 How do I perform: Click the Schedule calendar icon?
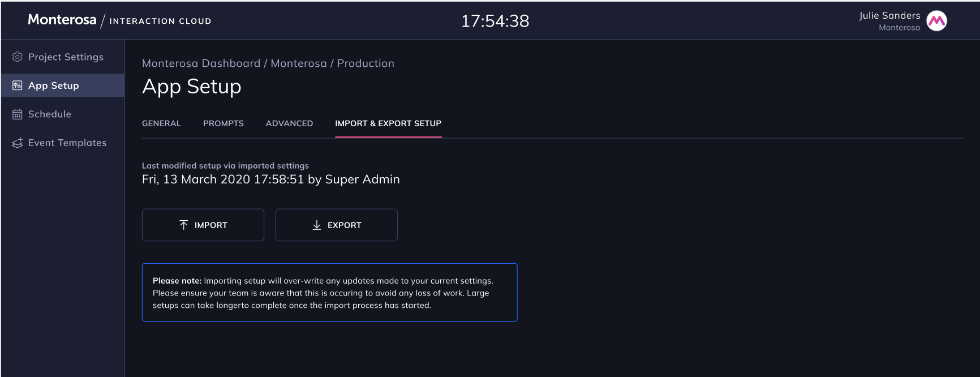[x=18, y=114]
